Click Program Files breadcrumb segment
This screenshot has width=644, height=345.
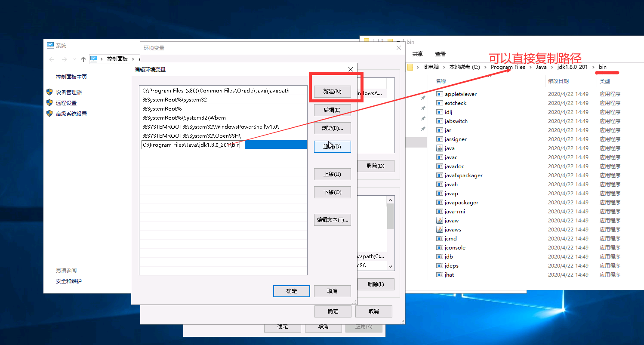coord(508,67)
